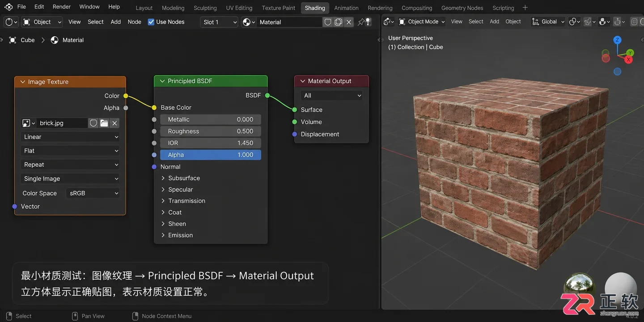Switch to the Geometry Nodes workspace tab
This screenshot has width=644, height=322.
[462, 8]
